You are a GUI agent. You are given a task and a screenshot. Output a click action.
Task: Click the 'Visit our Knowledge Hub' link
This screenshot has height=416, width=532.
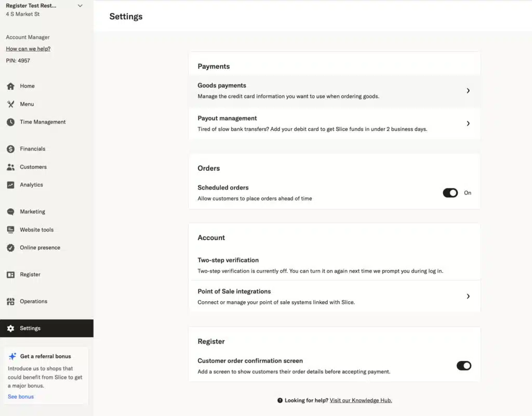tap(361, 400)
